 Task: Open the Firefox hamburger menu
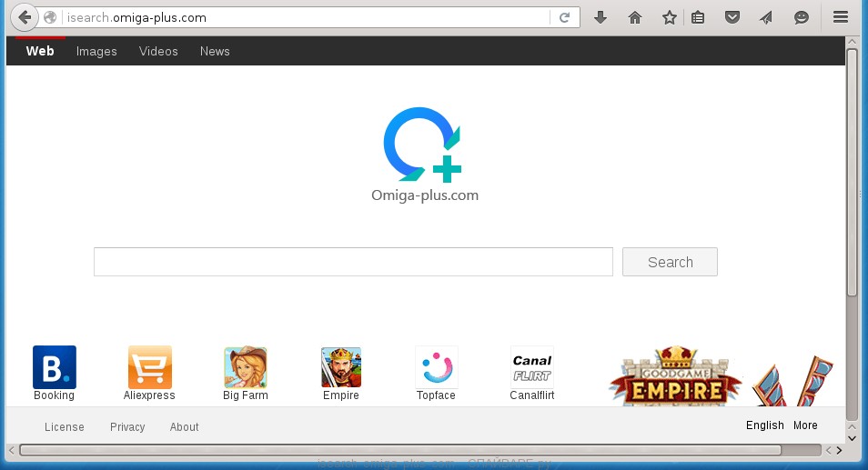click(x=840, y=17)
